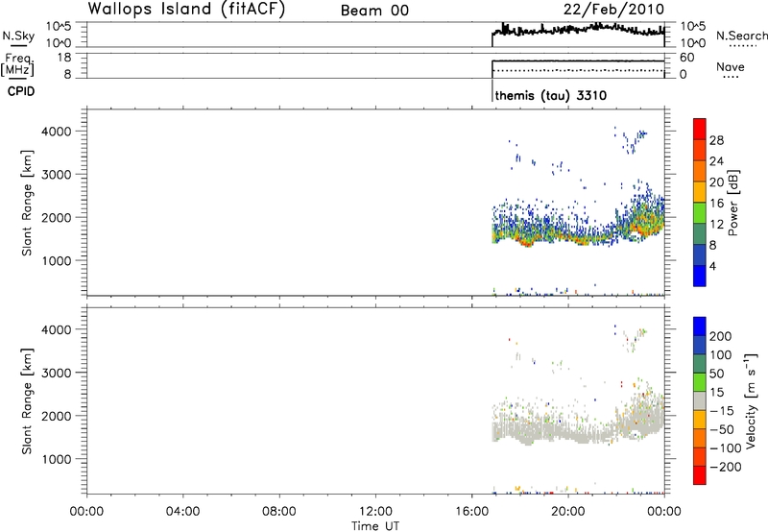Click the 'Time UT' axis title
This screenshot has height=532, width=768.
tap(375, 526)
